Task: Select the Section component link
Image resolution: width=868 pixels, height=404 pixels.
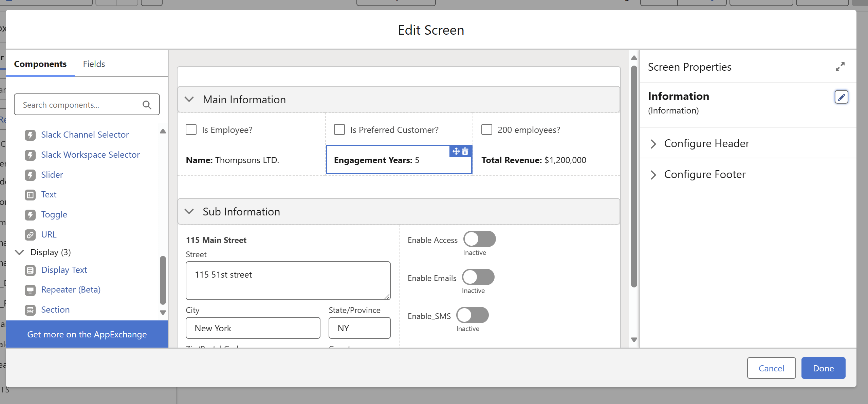Action: coord(55,310)
